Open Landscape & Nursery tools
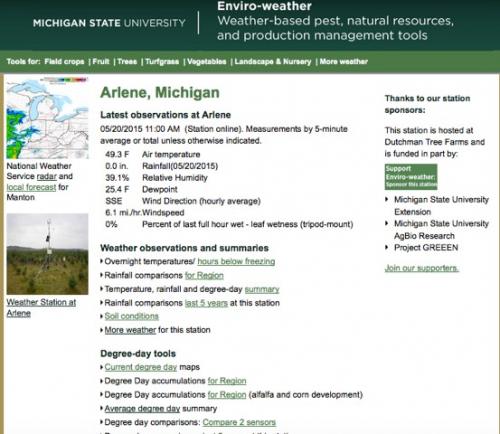 (273, 62)
